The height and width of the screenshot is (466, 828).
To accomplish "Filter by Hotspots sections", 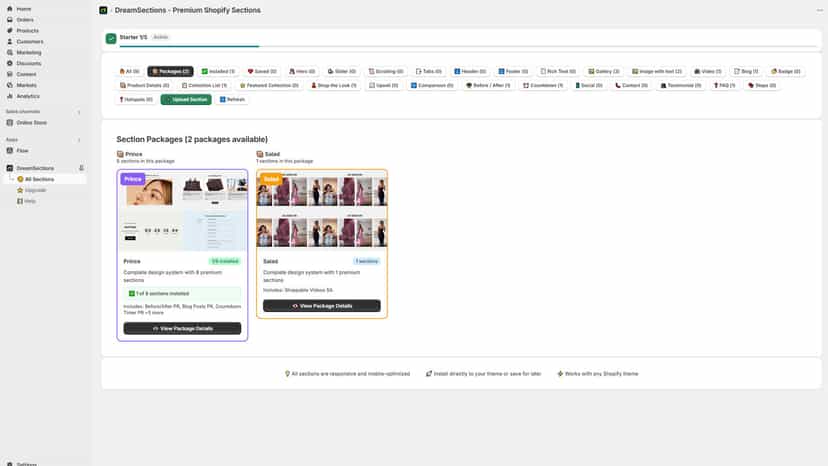I will coord(136,99).
